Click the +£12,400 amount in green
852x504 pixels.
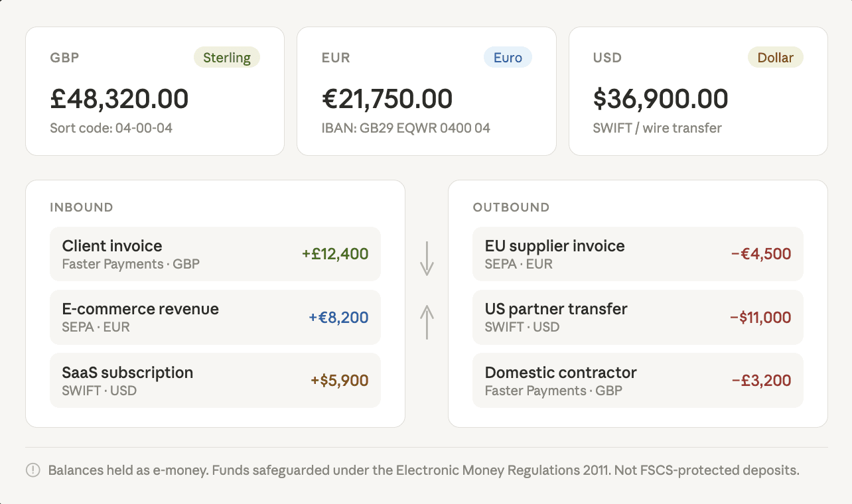pyautogui.click(x=335, y=254)
